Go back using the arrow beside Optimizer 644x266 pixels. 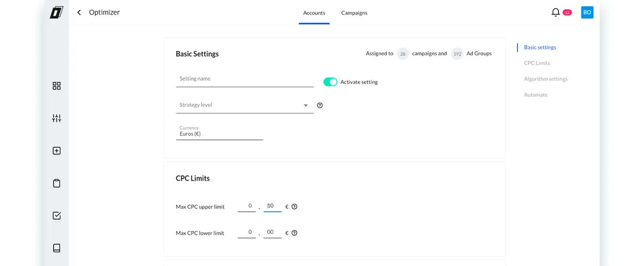tap(79, 12)
